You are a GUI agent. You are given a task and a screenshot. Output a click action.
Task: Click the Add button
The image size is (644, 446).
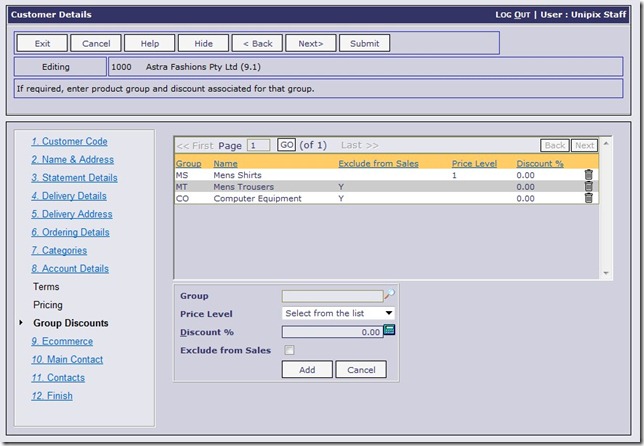(307, 370)
